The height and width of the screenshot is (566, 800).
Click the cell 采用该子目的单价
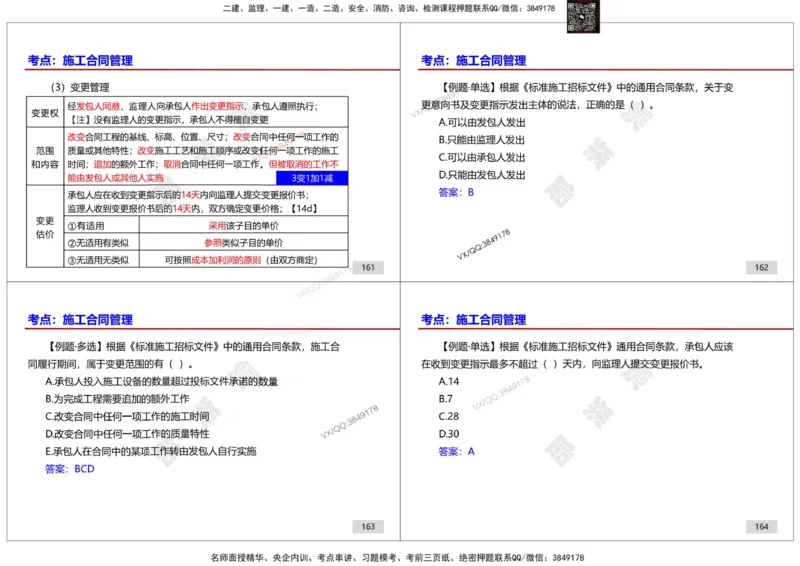(244, 226)
